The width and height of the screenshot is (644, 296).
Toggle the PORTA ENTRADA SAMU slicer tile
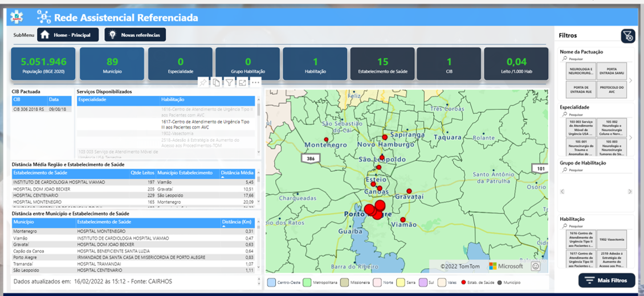[611, 72]
